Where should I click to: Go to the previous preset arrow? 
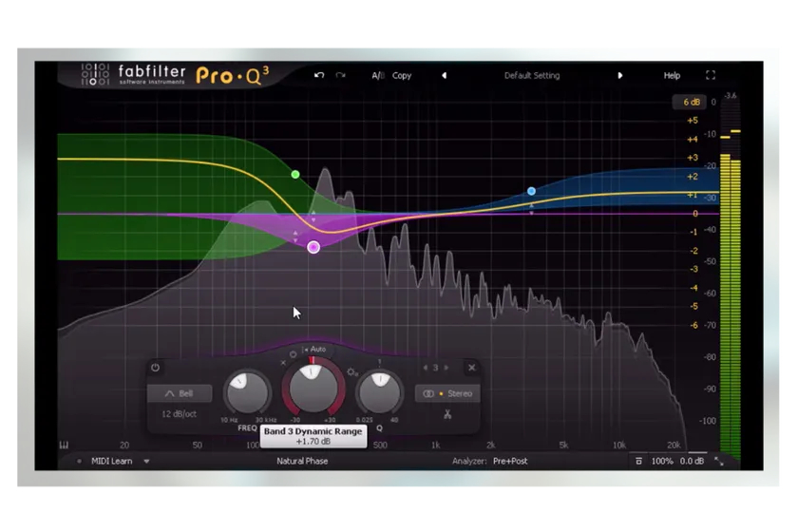click(x=445, y=75)
